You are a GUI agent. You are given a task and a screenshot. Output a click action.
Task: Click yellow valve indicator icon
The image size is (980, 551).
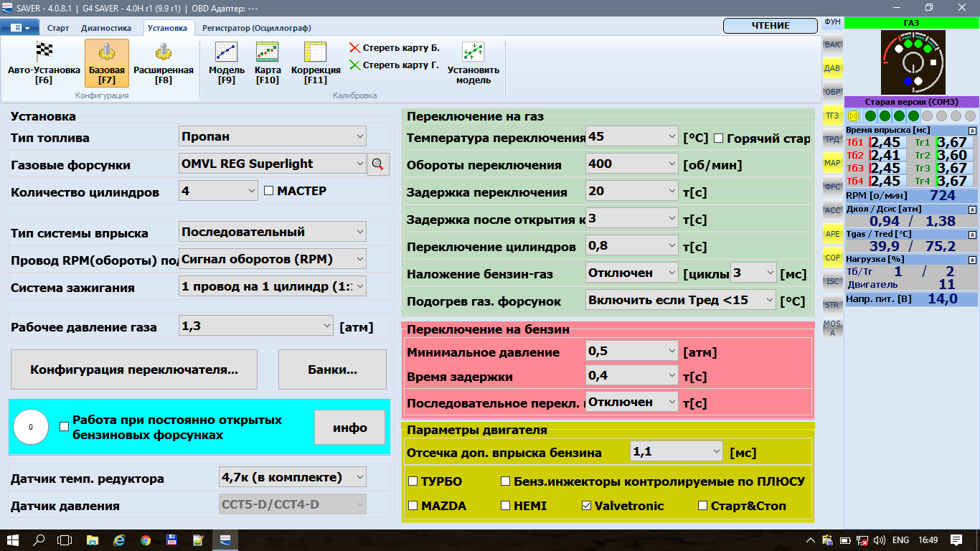(x=853, y=116)
